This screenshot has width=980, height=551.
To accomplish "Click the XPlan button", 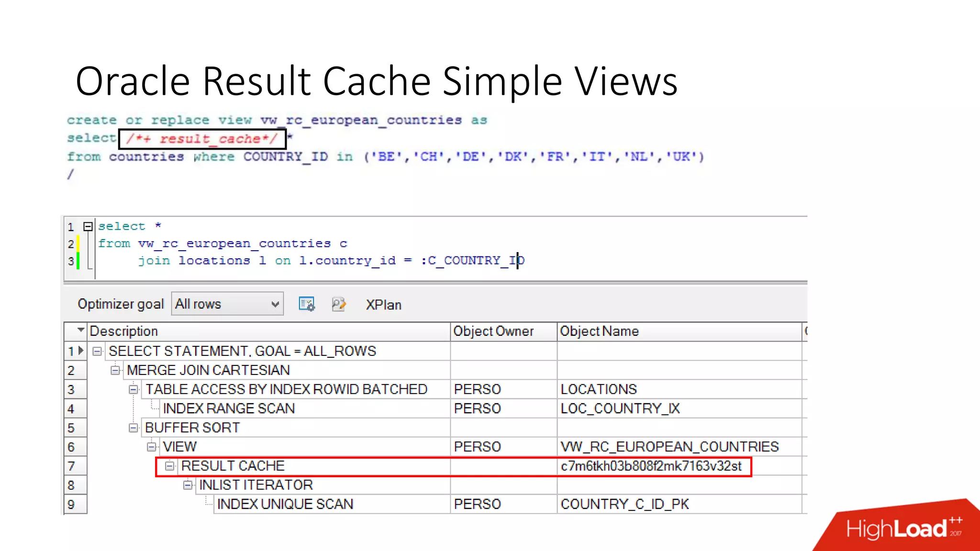I will tap(383, 305).
